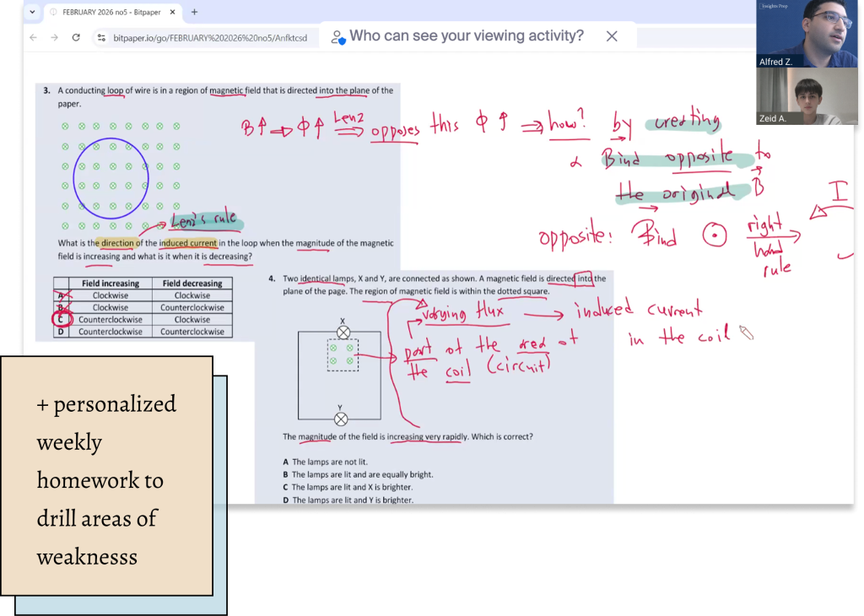Dismiss the viewing activity banner
This screenshot has width=864, height=616.
coord(612,35)
